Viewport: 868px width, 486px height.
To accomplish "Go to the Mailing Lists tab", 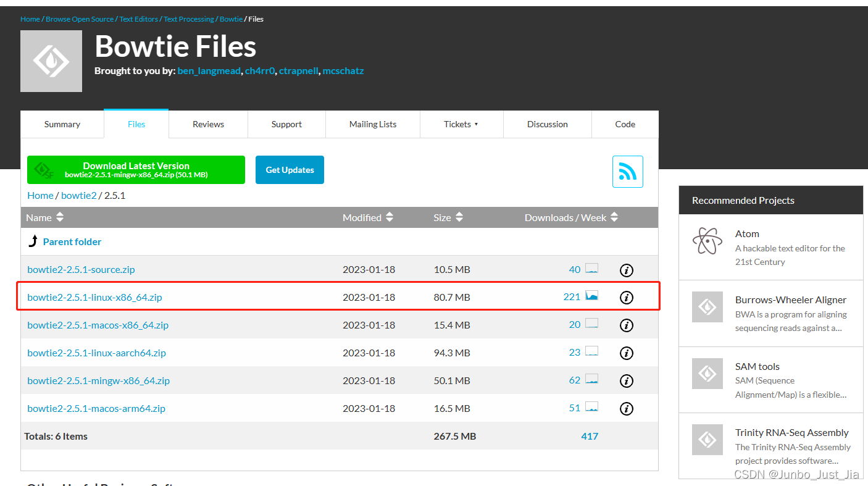I will 373,124.
